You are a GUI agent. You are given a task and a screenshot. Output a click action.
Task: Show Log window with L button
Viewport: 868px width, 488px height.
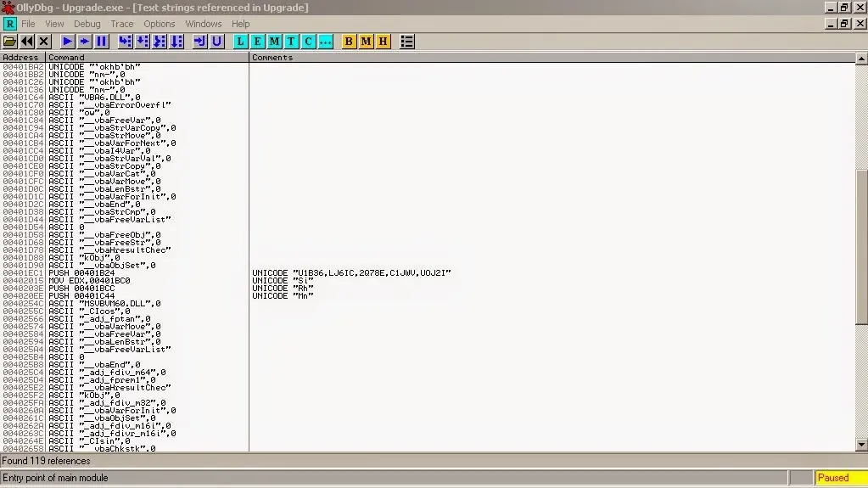(240, 42)
